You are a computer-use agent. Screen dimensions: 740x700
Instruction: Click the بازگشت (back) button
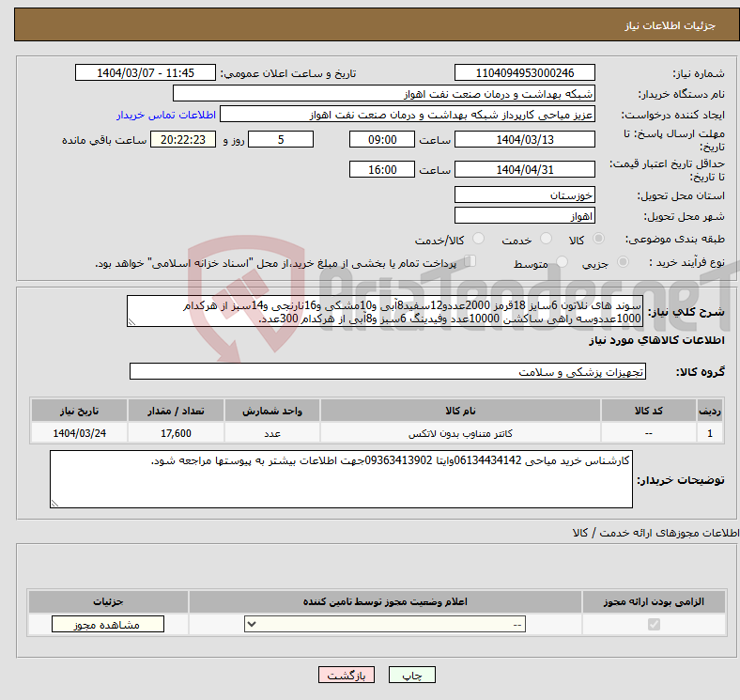click(347, 676)
